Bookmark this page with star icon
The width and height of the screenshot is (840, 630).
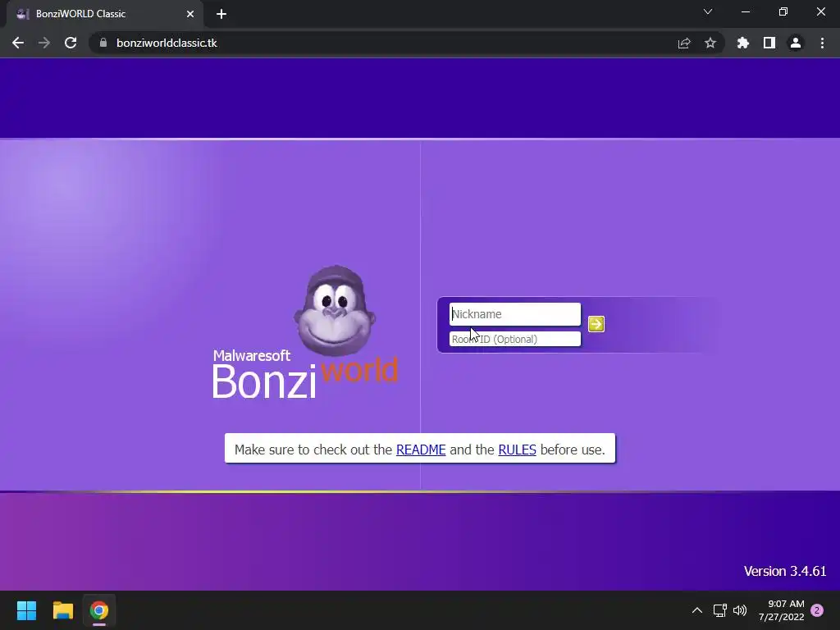(x=710, y=43)
